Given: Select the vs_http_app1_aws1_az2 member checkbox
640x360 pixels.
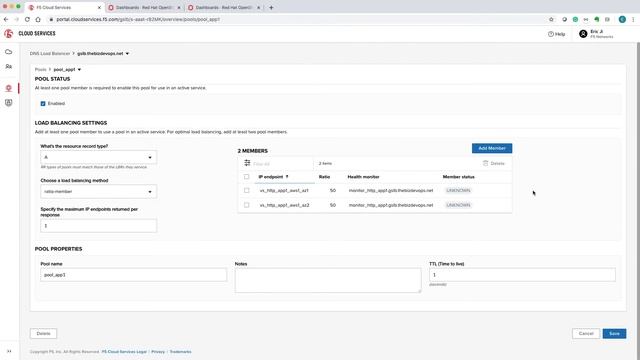Looking at the screenshot, I should pos(246,205).
